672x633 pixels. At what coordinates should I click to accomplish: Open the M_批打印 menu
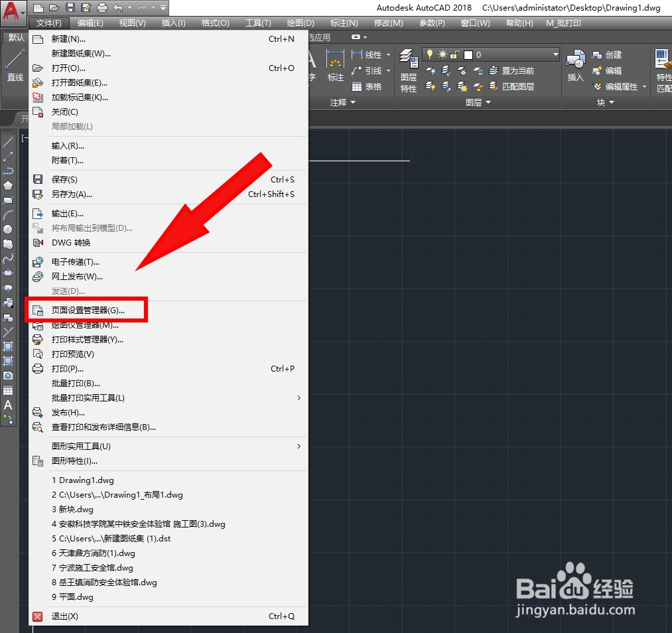point(563,23)
